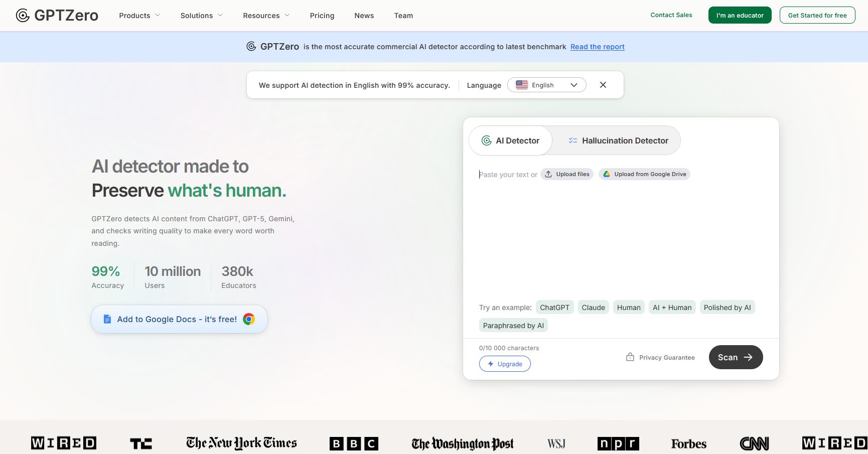Expand the Products menu

(139, 16)
